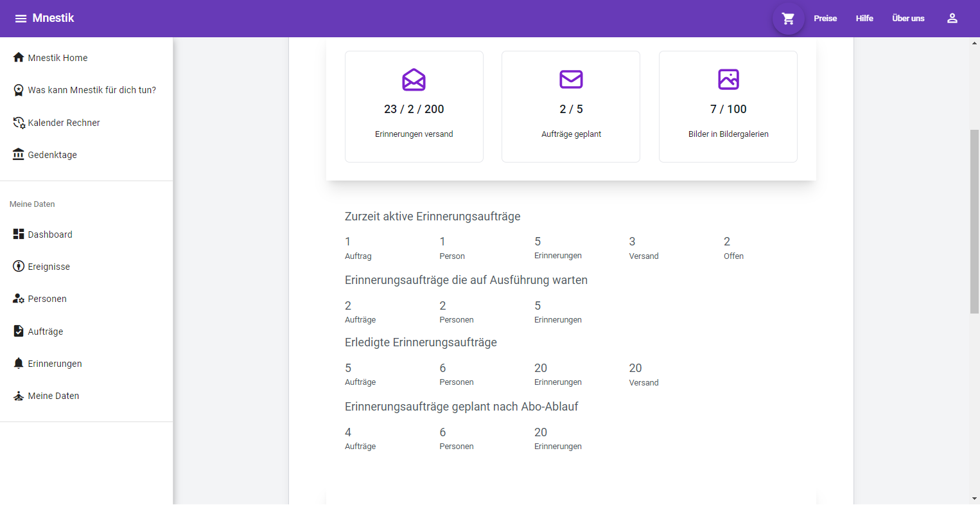Open Was kann Mnestik für dich tun?
This screenshot has width=980, height=505.
point(91,90)
